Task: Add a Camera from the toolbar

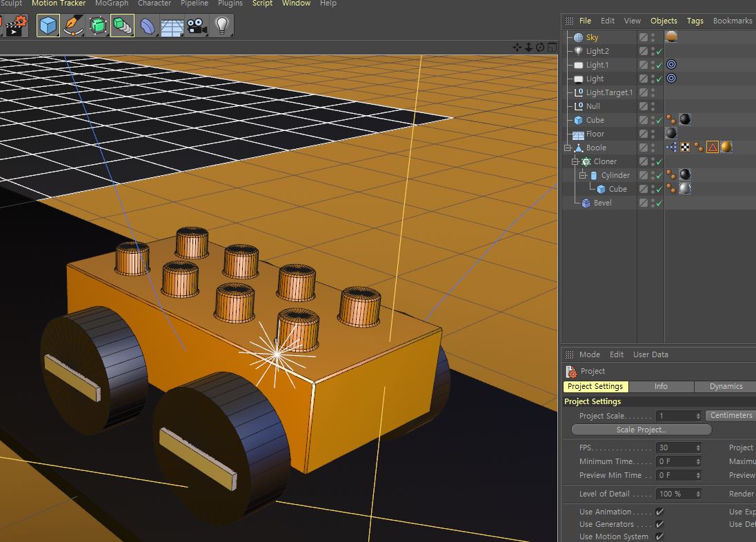Action: pos(197,26)
